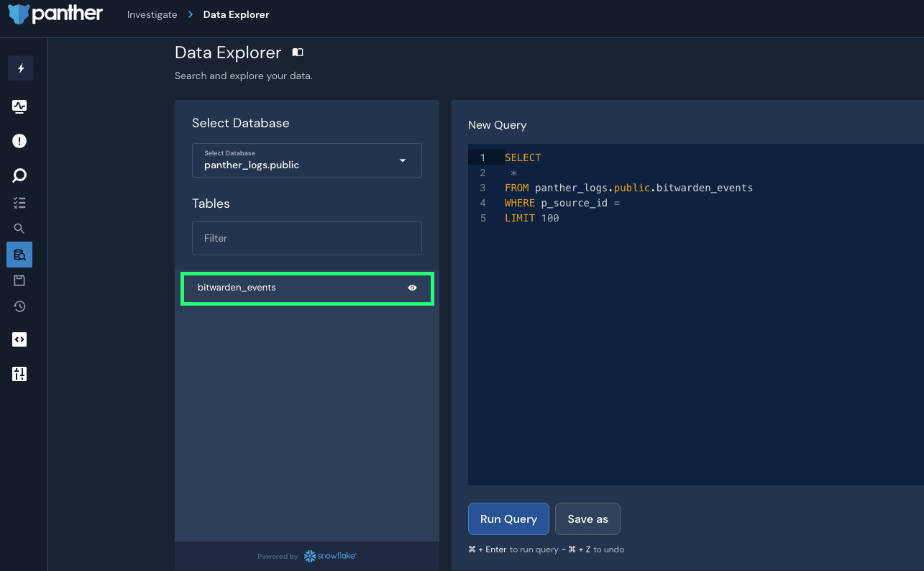Open the lightning bolt quick actions icon
924x571 pixels.
click(x=19, y=68)
